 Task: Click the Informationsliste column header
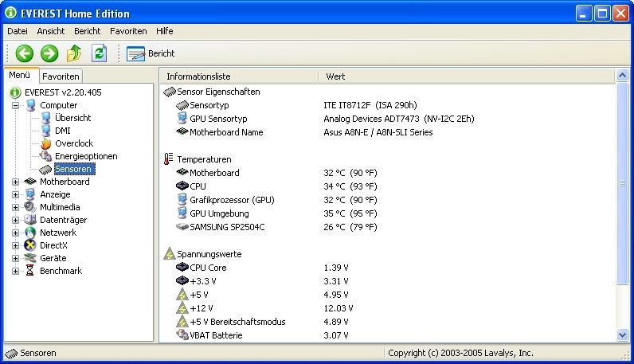point(239,76)
